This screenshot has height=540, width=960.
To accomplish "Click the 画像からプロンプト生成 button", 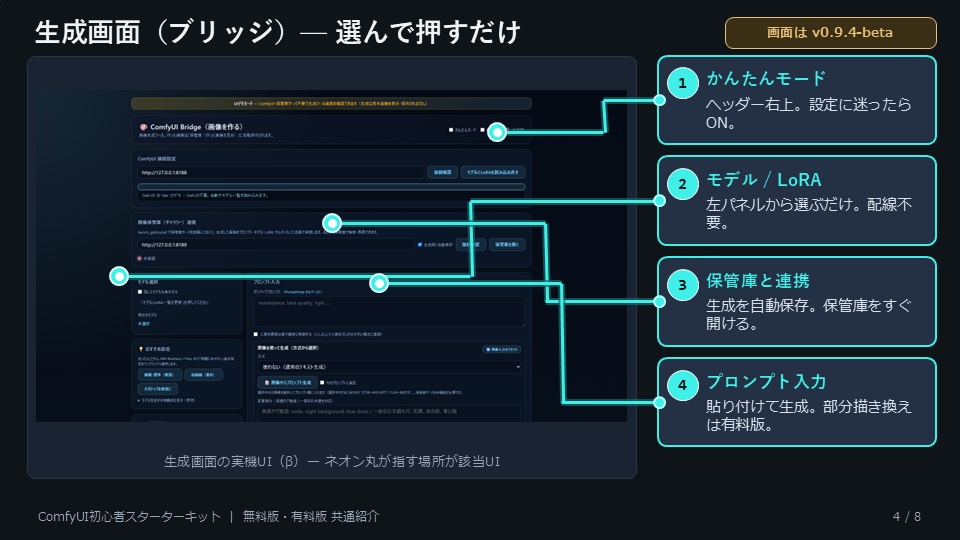I will tap(287, 382).
